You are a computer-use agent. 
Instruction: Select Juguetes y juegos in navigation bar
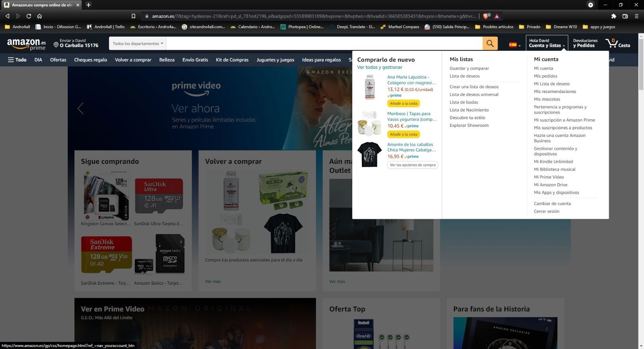(275, 60)
